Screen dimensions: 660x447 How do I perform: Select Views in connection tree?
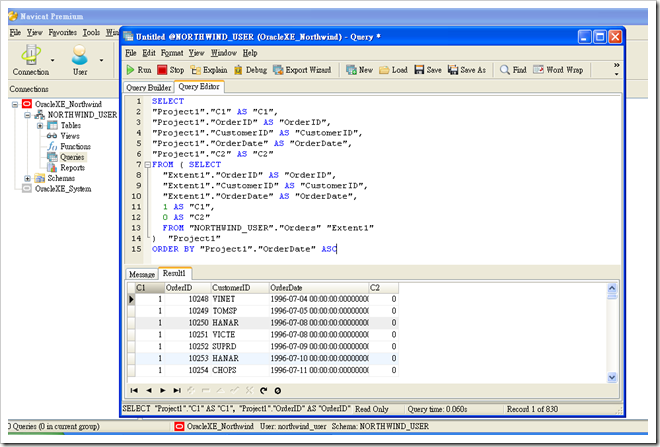tap(69, 136)
